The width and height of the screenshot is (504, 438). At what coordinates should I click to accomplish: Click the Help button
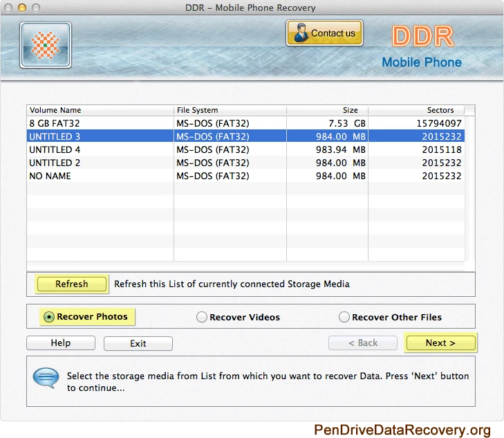(x=61, y=343)
